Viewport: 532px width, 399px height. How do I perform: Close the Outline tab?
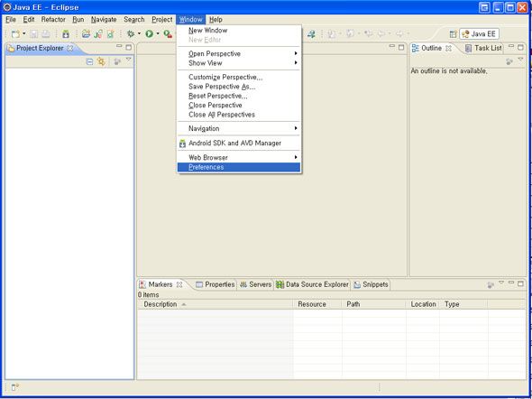click(448, 48)
